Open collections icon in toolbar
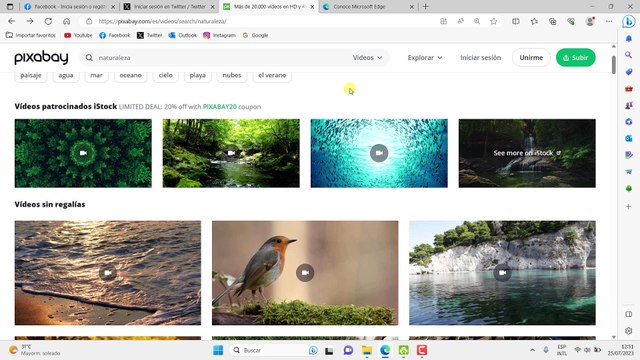The image size is (640, 360). tap(553, 21)
